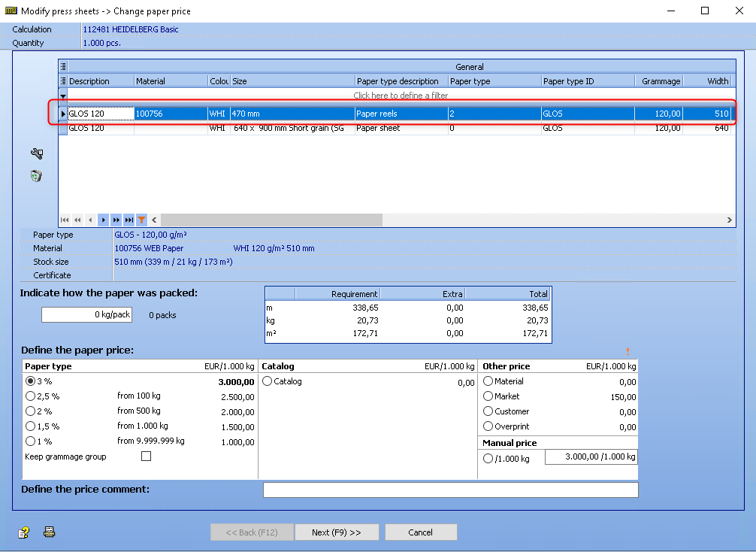This screenshot has height=552, width=756.
Task: Sort by Grammage column header
Action: click(x=658, y=81)
